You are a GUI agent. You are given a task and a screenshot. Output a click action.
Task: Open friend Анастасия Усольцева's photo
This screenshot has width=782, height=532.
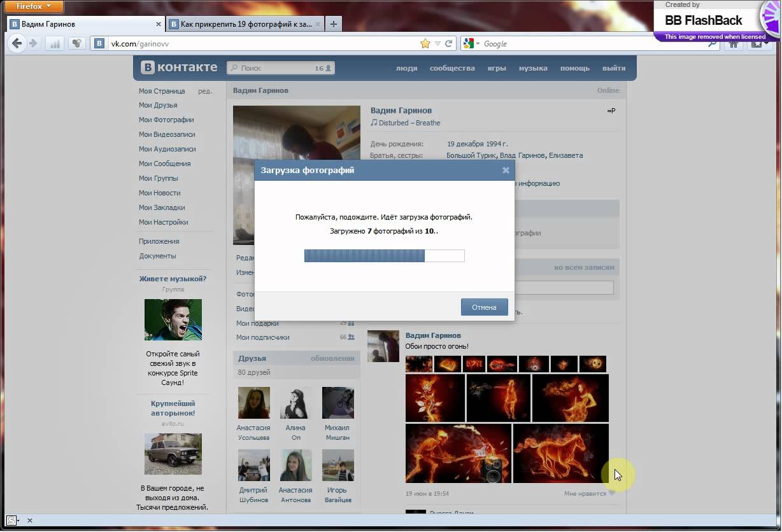[x=253, y=403]
